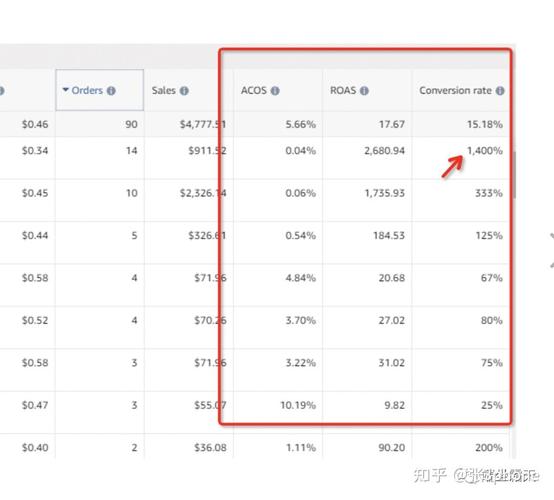Image resolution: width=554 pixels, height=500 pixels.
Task: Select the sales value $55.07
Action: click(x=210, y=405)
